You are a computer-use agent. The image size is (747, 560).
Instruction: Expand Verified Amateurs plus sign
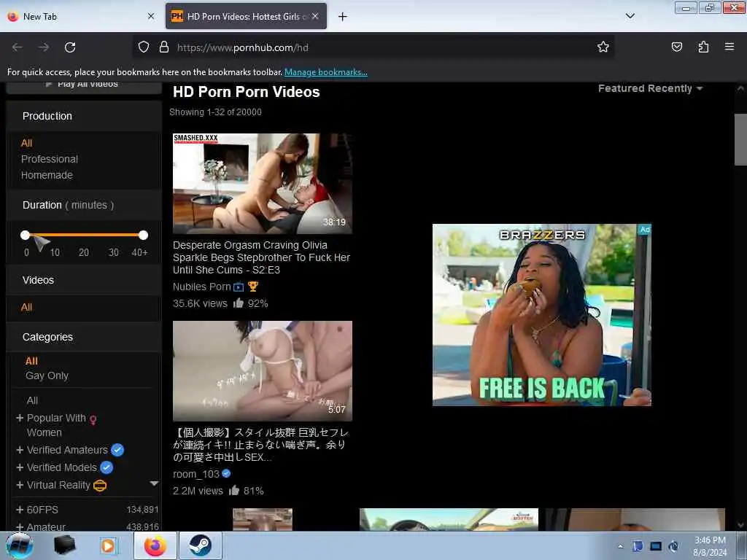20,450
